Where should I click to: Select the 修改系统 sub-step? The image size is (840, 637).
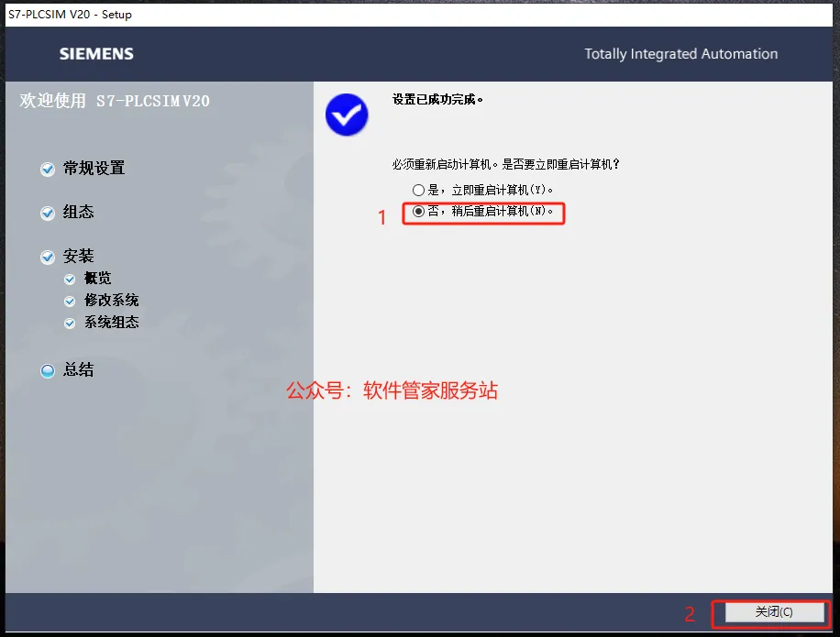tap(112, 300)
